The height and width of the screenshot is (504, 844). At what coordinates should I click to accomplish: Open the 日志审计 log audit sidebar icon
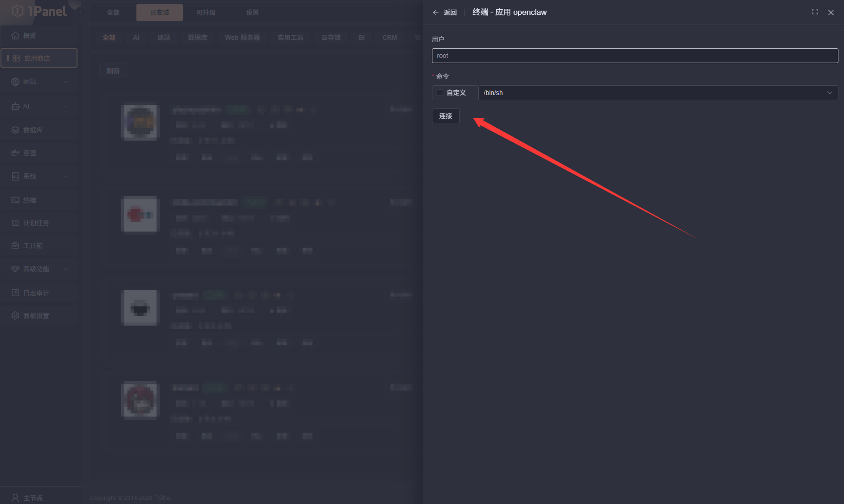(x=15, y=293)
